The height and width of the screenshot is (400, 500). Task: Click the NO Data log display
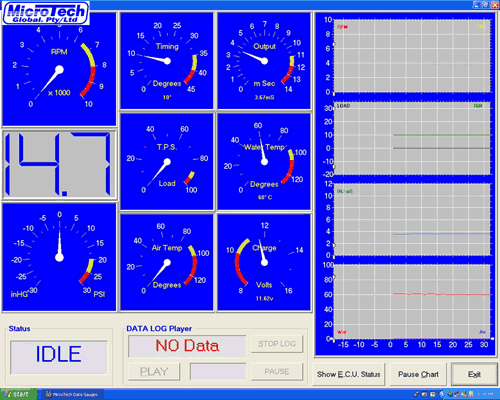187,346
